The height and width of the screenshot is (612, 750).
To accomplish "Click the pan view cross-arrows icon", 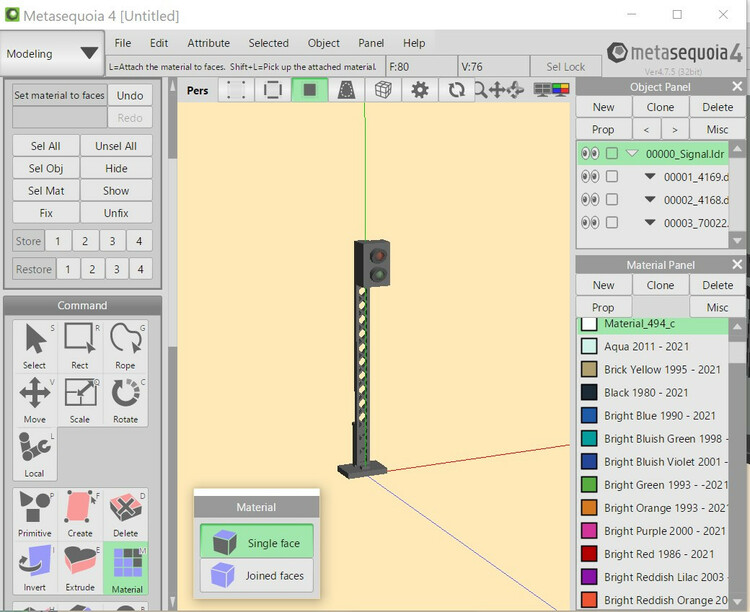I will pyautogui.click(x=497, y=90).
